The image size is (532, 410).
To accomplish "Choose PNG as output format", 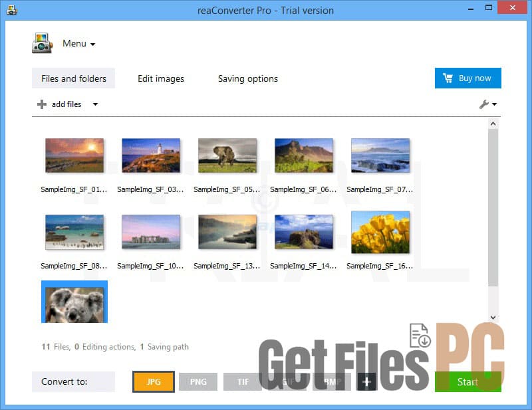I will pyautogui.click(x=198, y=382).
